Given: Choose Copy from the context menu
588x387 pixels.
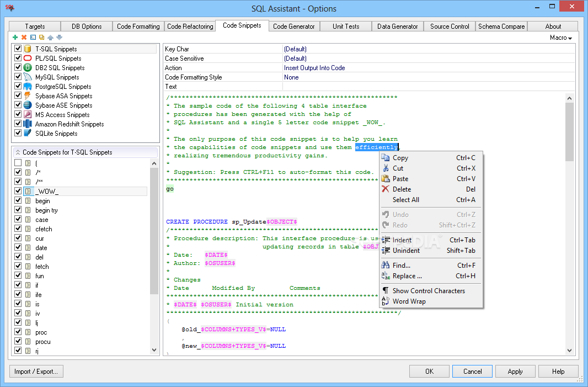Looking at the screenshot, I should [431, 158].
